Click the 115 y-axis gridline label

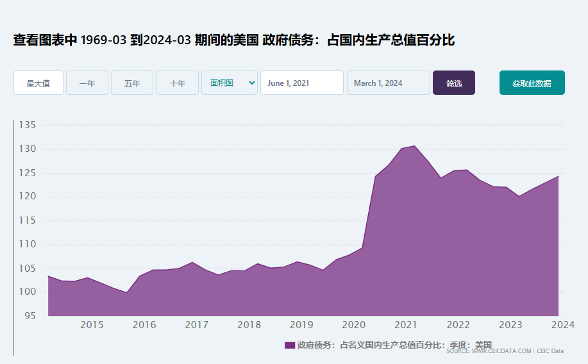point(27,220)
